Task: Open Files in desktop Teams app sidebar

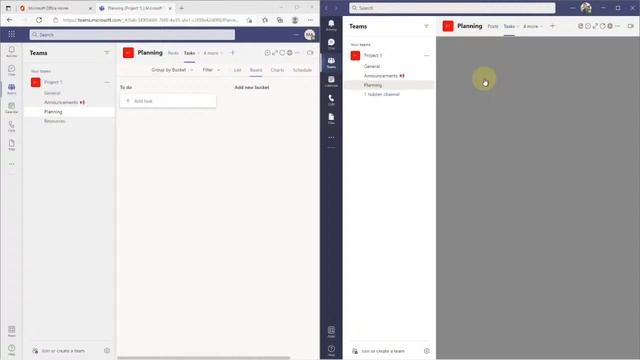Action: [x=331, y=119]
